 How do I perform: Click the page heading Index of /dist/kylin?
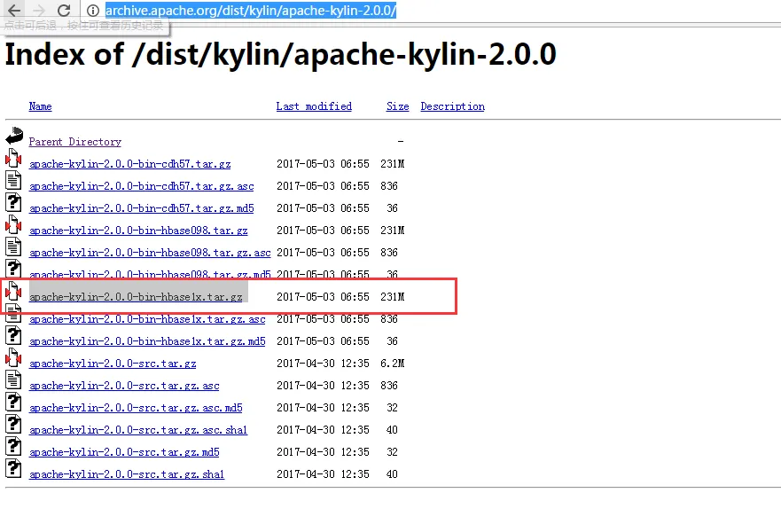coord(280,55)
